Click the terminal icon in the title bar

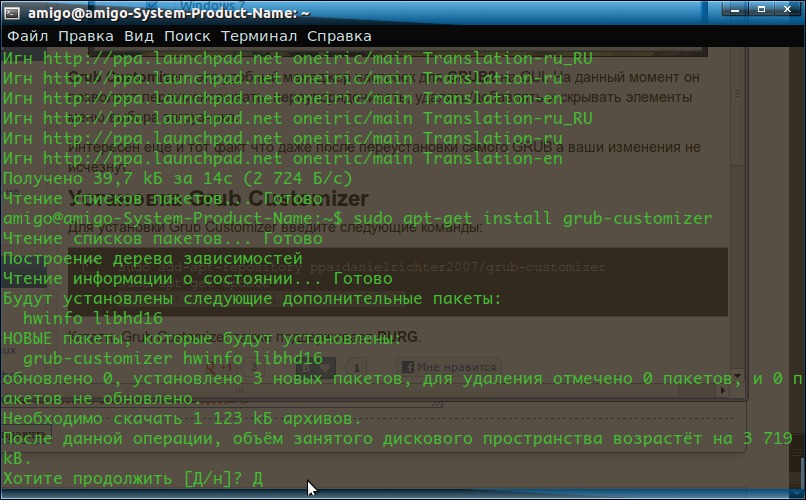point(12,13)
